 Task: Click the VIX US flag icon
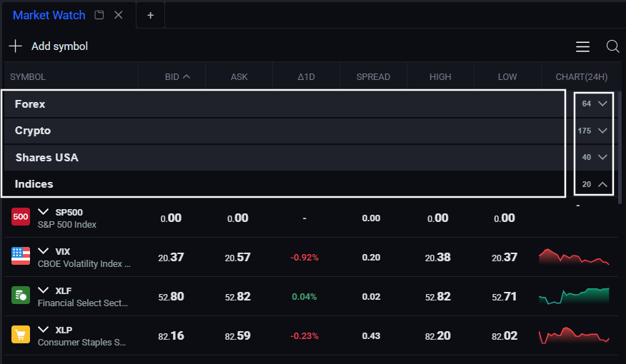(21, 256)
